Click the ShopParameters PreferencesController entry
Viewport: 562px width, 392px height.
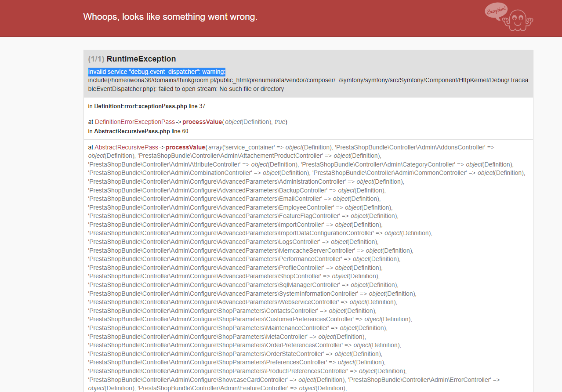pos(207,362)
